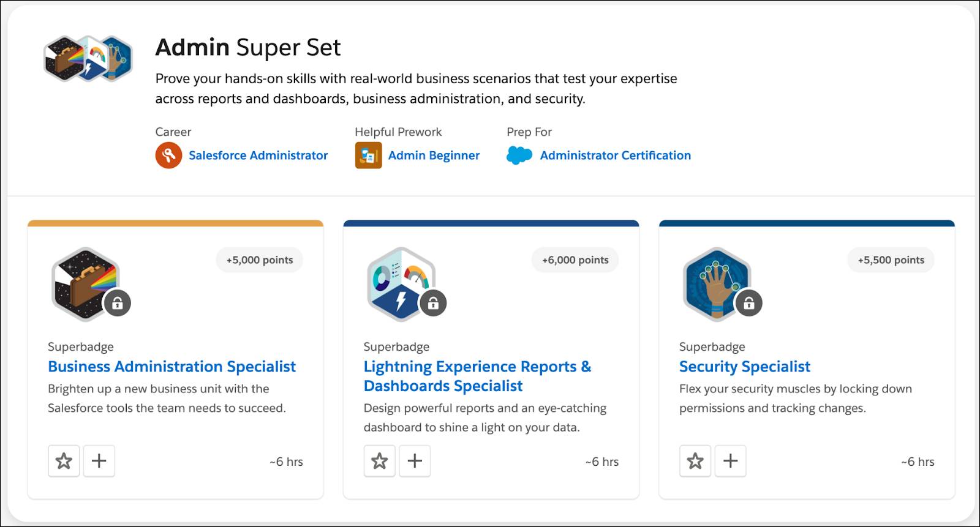Open the Salesforce Administrator career link
The height and width of the screenshot is (527, 980).
coord(258,155)
